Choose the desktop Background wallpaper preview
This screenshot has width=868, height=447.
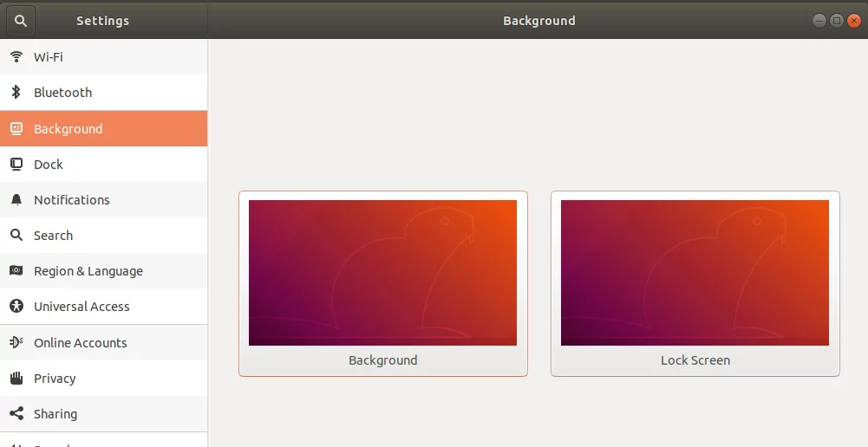(x=383, y=284)
